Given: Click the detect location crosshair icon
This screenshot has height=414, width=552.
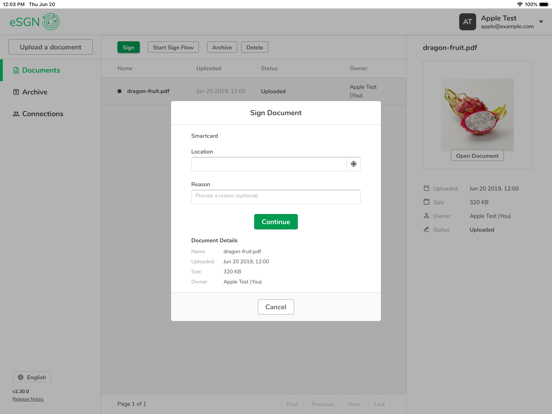Looking at the screenshot, I should coord(354,164).
